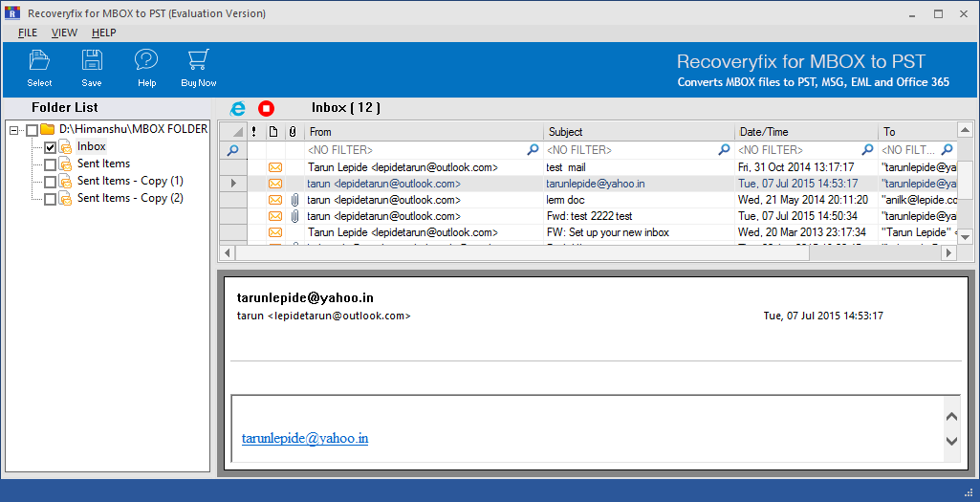This screenshot has width=980, height=502.
Task: Click the paperclip icon on lerm doc row
Action: 294,200
